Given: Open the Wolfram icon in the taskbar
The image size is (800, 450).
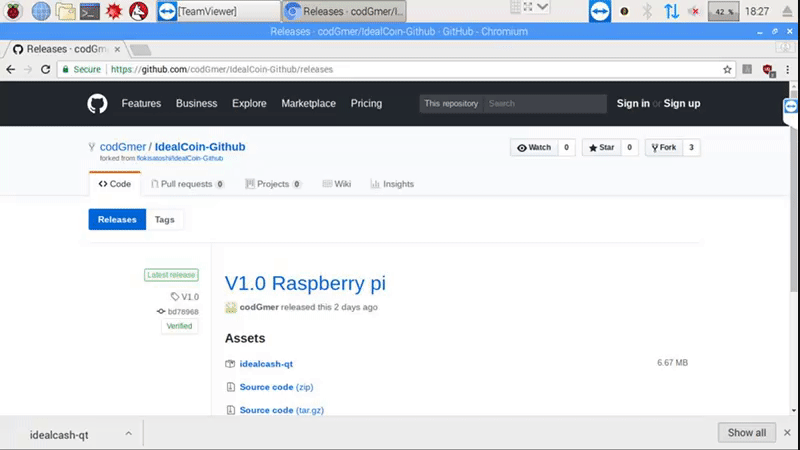Looking at the screenshot, I should tap(138, 11).
